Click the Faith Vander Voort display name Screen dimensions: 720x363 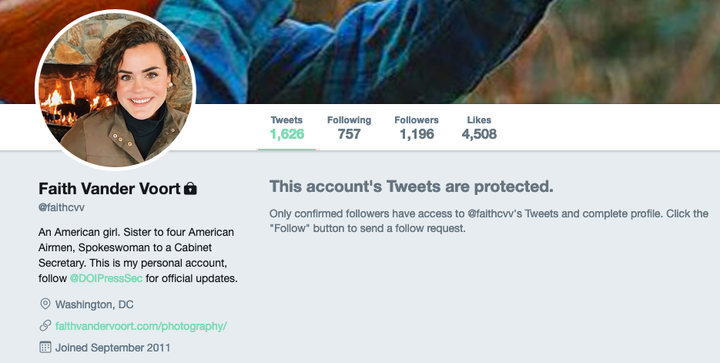[109, 189]
